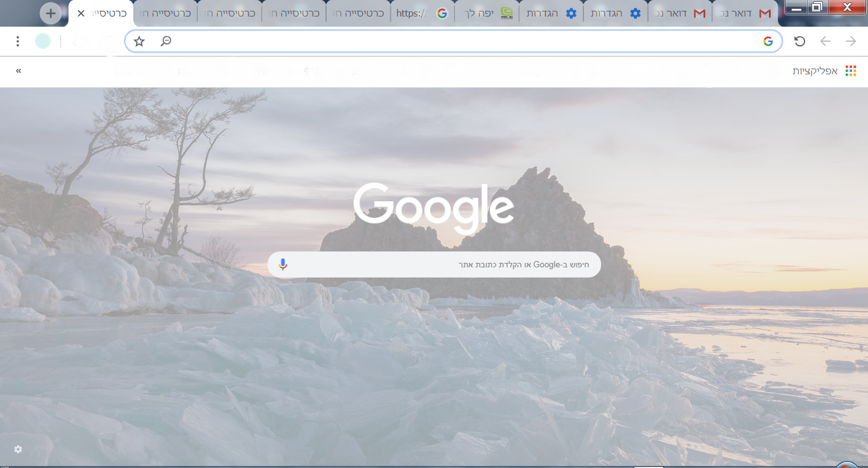This screenshot has width=868, height=468.
Task: Click into the Google search box
Action: [x=434, y=264]
